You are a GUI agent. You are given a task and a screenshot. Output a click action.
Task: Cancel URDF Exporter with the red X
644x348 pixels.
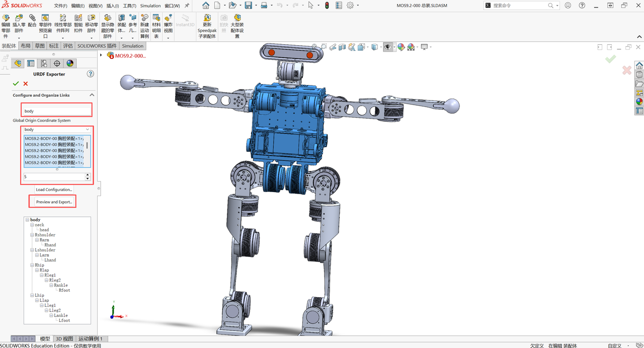pyautogui.click(x=26, y=83)
